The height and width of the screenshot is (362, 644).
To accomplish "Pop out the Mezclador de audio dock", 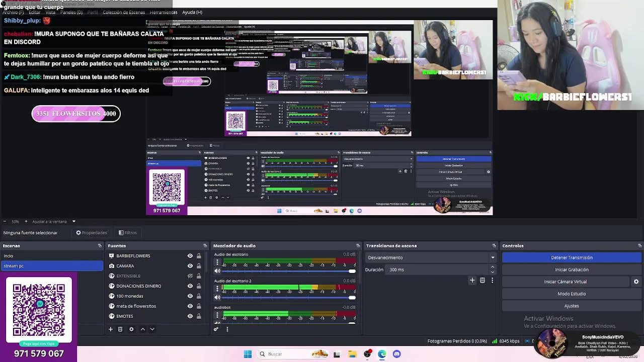I will [x=358, y=246].
